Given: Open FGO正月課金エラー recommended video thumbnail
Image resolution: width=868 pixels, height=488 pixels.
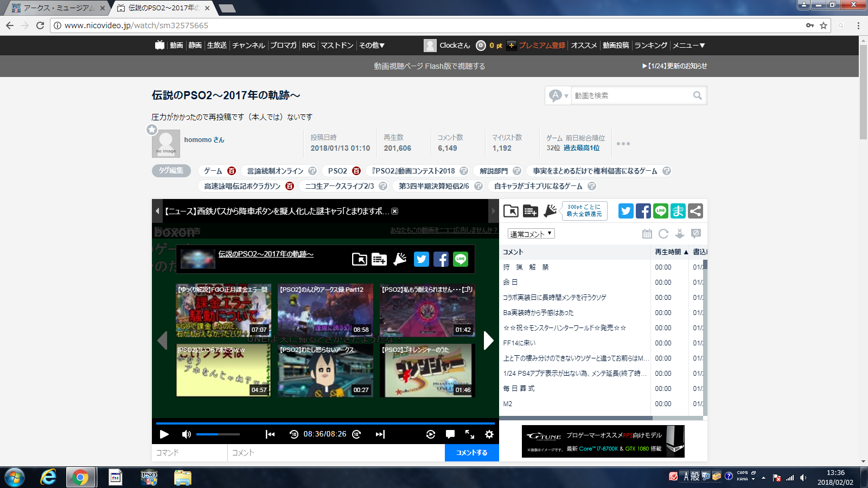Looking at the screenshot, I should [x=223, y=310].
